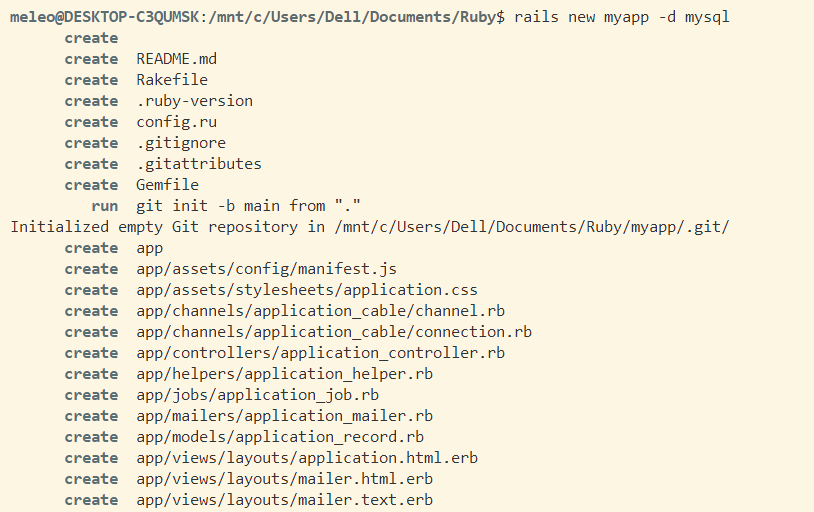Screen dimensions: 814x512
Task: Click app/assets/stylesheets/application.css path
Action: [x=307, y=290]
